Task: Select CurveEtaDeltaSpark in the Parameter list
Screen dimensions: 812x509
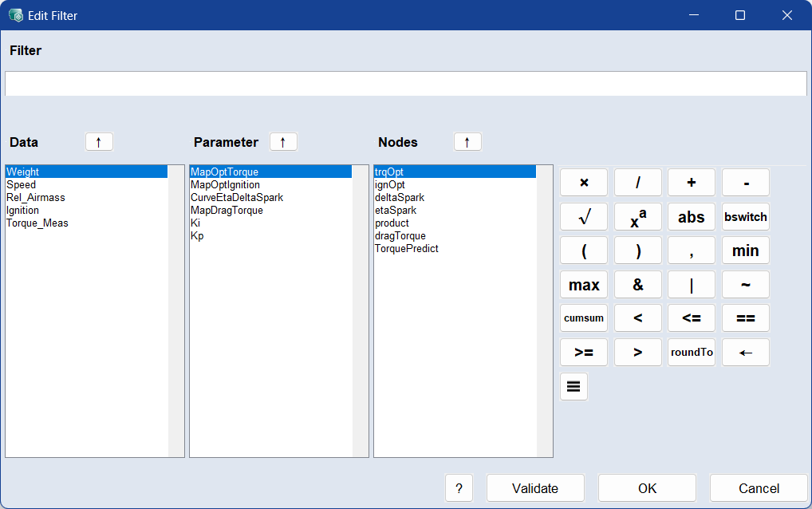Action: click(237, 197)
